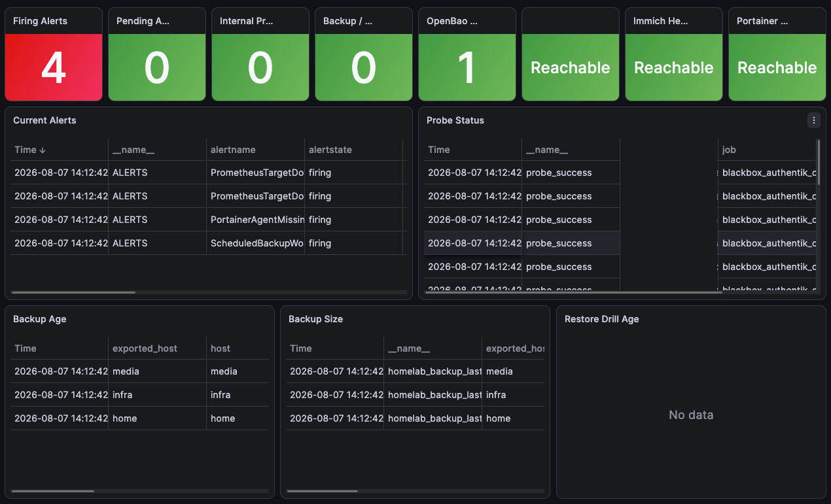Sort Probe Status by job column header

pos(729,150)
